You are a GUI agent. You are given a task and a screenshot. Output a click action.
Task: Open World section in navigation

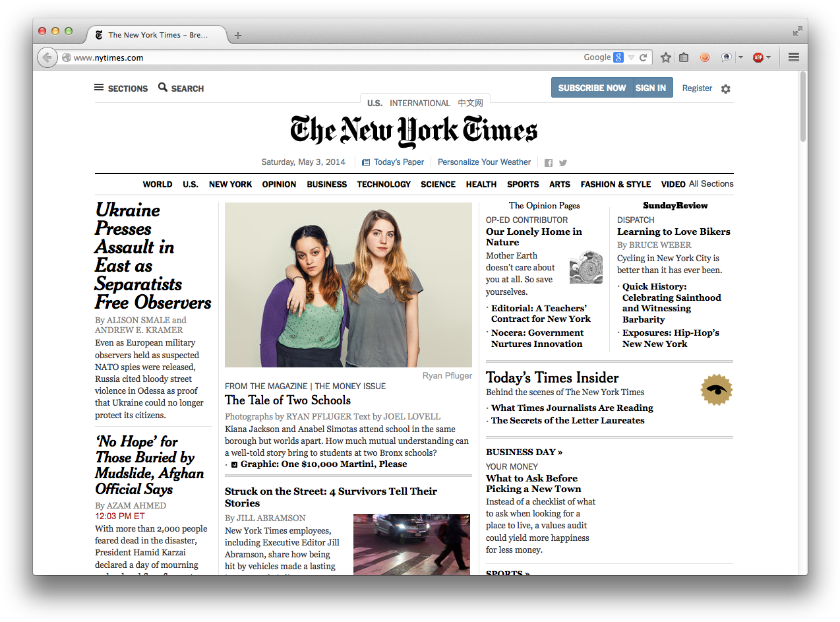point(158,185)
